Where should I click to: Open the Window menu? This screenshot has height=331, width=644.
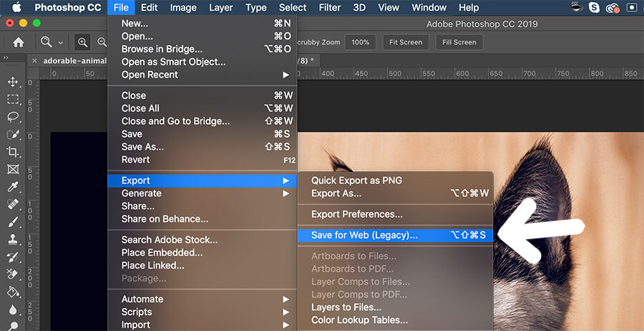(x=429, y=7)
